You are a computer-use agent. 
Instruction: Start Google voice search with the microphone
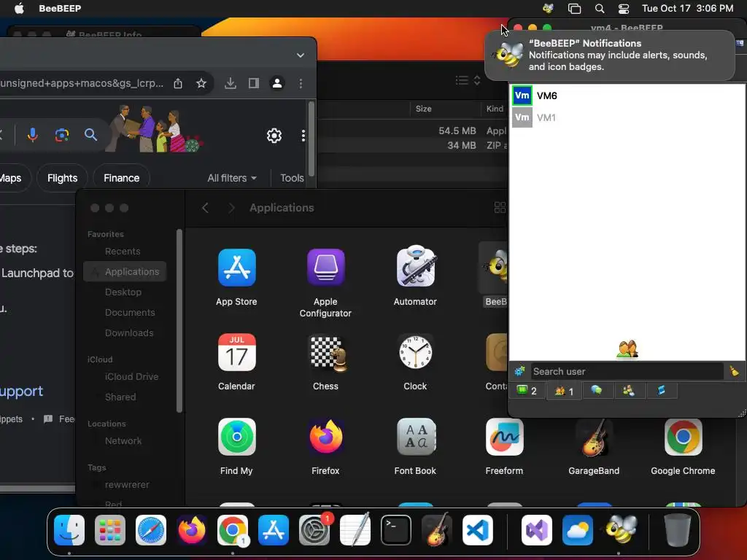[x=32, y=135]
